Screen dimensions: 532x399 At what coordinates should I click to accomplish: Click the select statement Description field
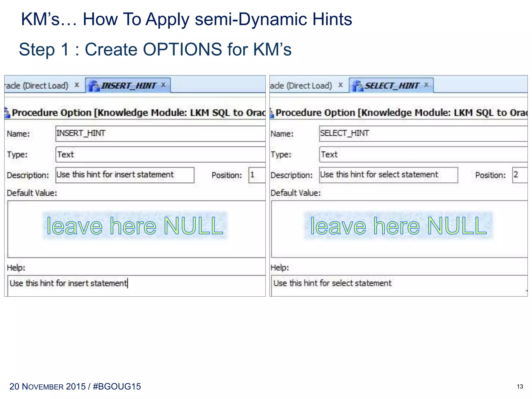pyautogui.click(x=388, y=175)
